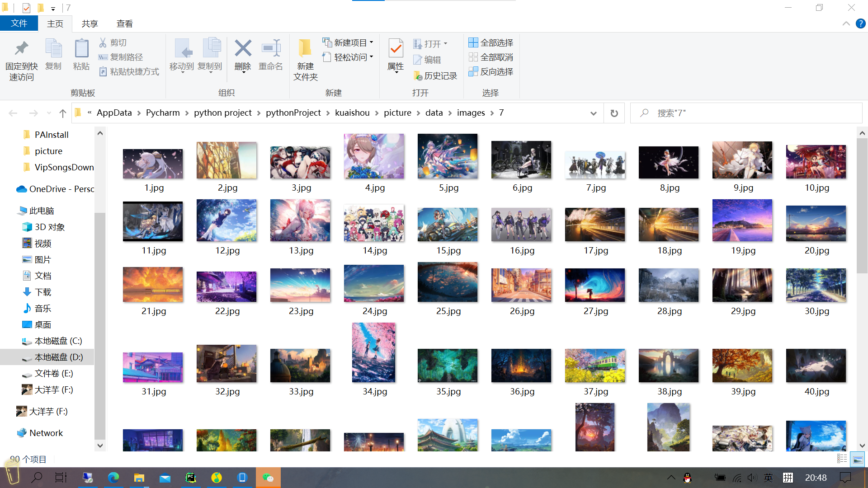
Task: Click the file list vertical scrollbar thumb
Action: tap(862, 206)
